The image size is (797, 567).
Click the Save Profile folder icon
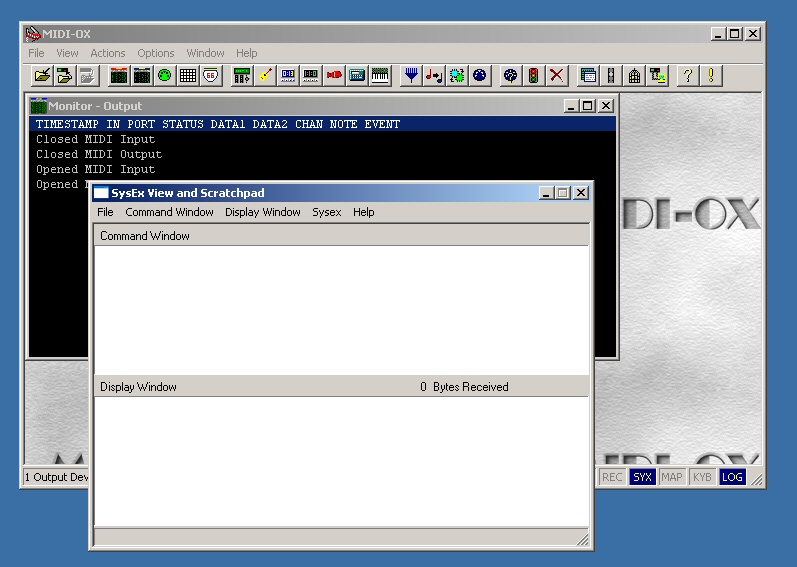click(x=65, y=76)
